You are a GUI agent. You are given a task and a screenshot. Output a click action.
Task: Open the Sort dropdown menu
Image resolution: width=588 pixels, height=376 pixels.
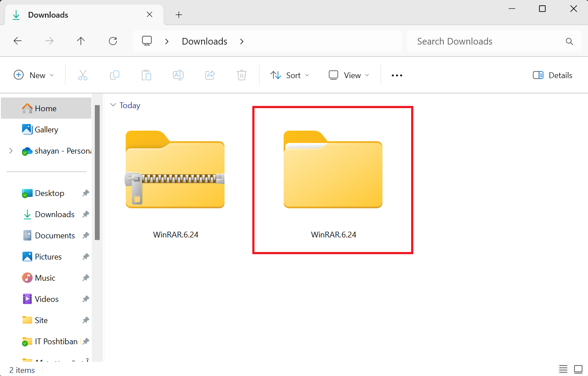(x=290, y=75)
